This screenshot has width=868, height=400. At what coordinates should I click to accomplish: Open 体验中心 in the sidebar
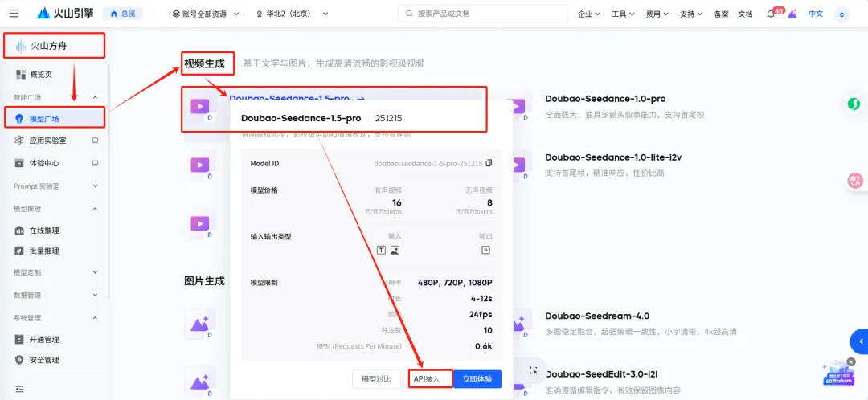[44, 163]
